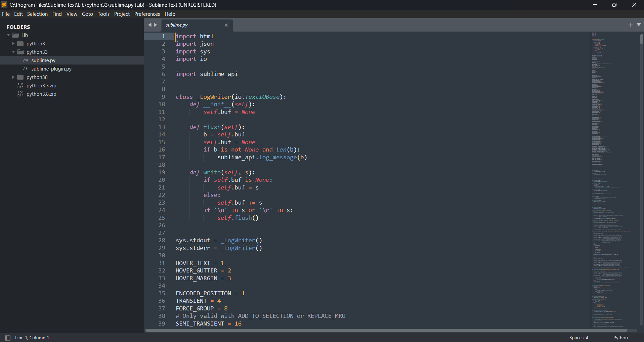The width and height of the screenshot is (644, 342).
Task: Select the python3.3.zip archive icon in the sidebar
Action: click(x=20, y=86)
